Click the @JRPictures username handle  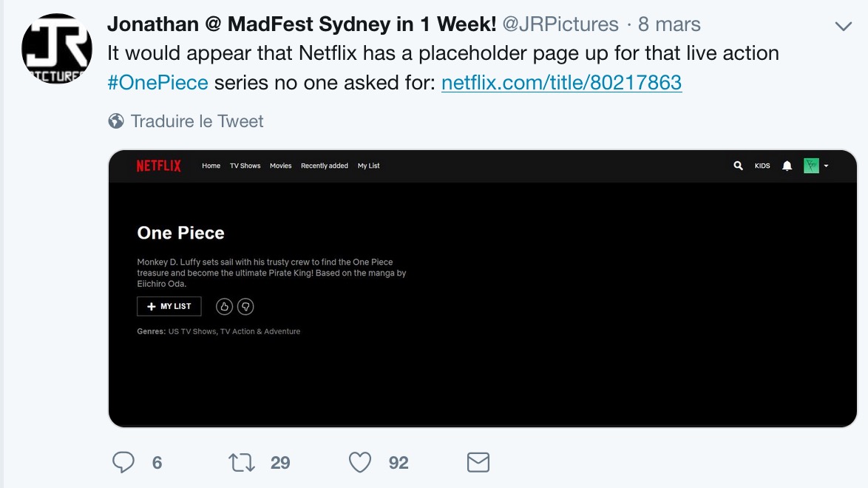point(560,24)
